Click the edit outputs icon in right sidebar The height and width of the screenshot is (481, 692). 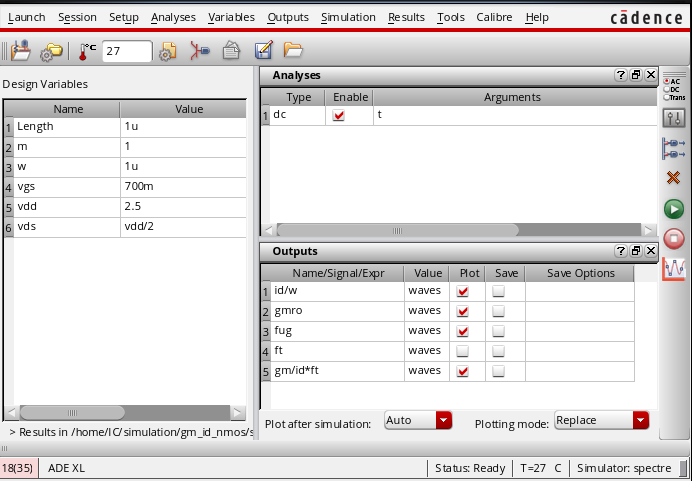pyautogui.click(x=674, y=149)
